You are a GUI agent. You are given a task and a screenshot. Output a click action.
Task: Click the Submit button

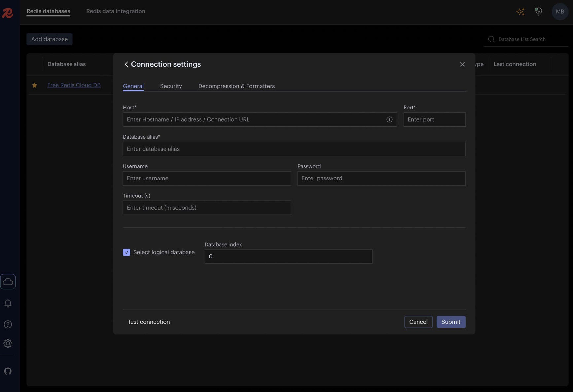tap(451, 322)
